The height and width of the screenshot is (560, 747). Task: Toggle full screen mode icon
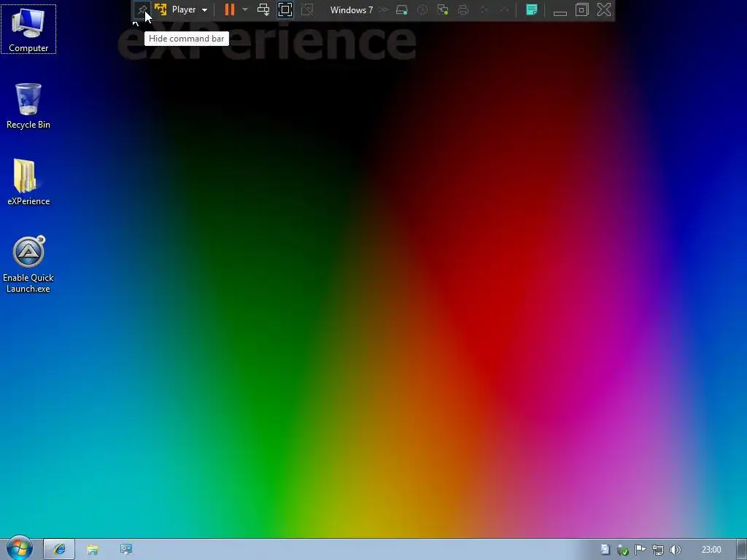click(285, 9)
